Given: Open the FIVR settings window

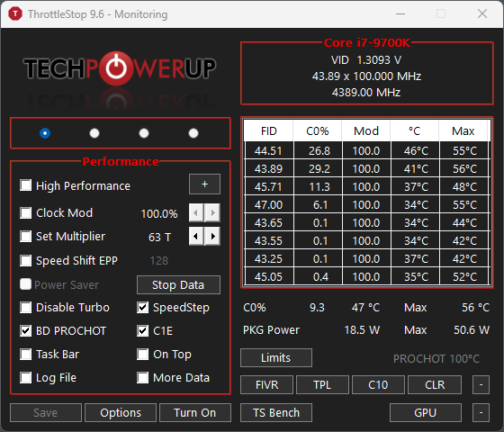Looking at the screenshot, I should tap(266, 385).
